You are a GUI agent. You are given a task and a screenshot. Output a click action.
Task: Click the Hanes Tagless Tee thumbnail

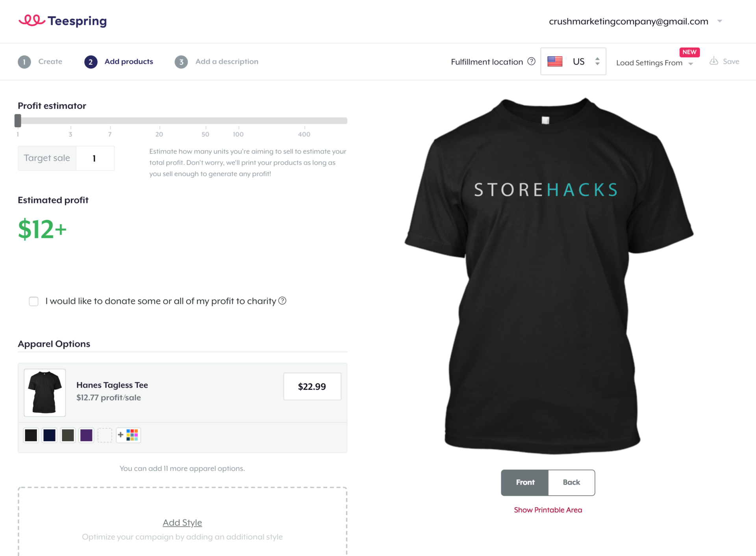(x=44, y=392)
